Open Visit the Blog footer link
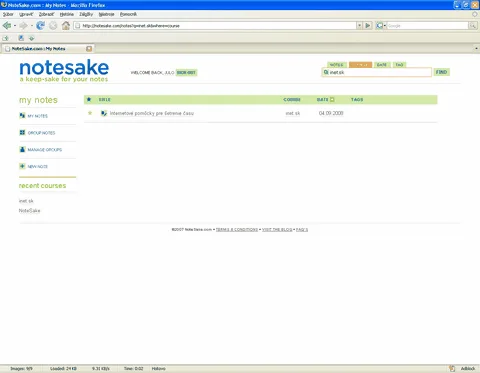 click(x=277, y=229)
